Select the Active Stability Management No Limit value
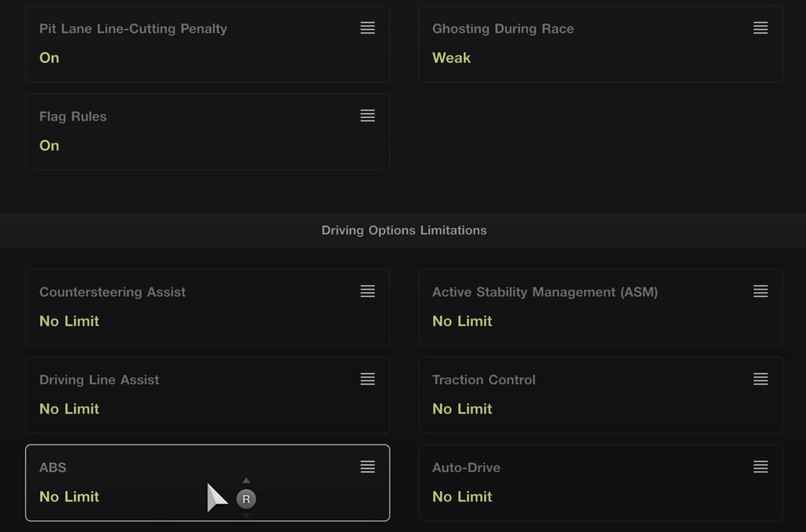 pos(462,321)
